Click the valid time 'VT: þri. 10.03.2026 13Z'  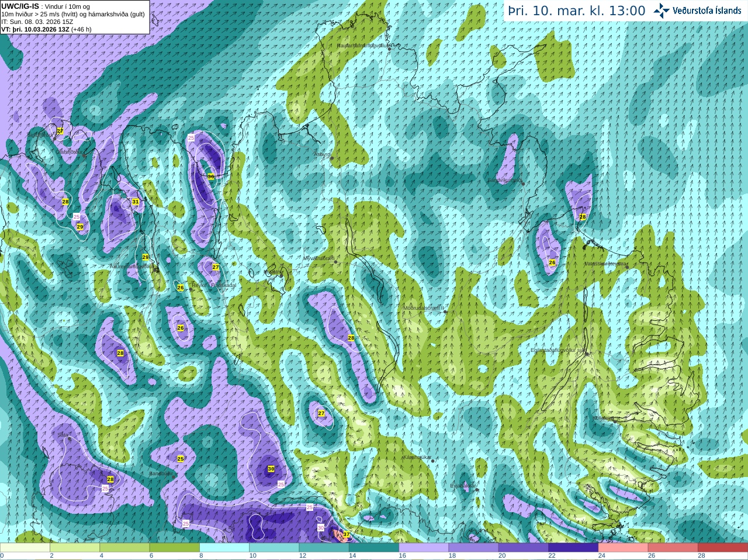pyautogui.click(x=35, y=29)
